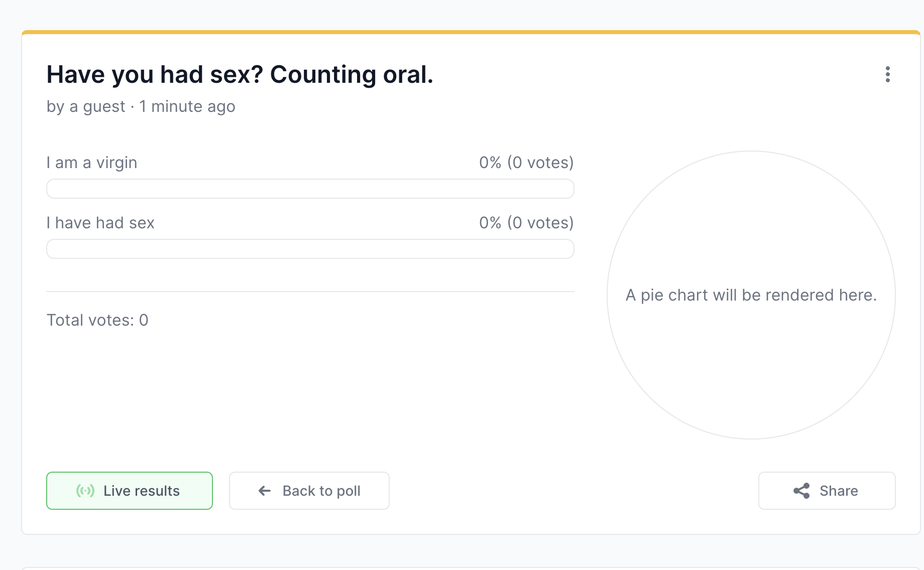Click the had sex option's 0% vote count
Image resolution: width=924 pixels, height=570 pixels.
[x=526, y=223]
